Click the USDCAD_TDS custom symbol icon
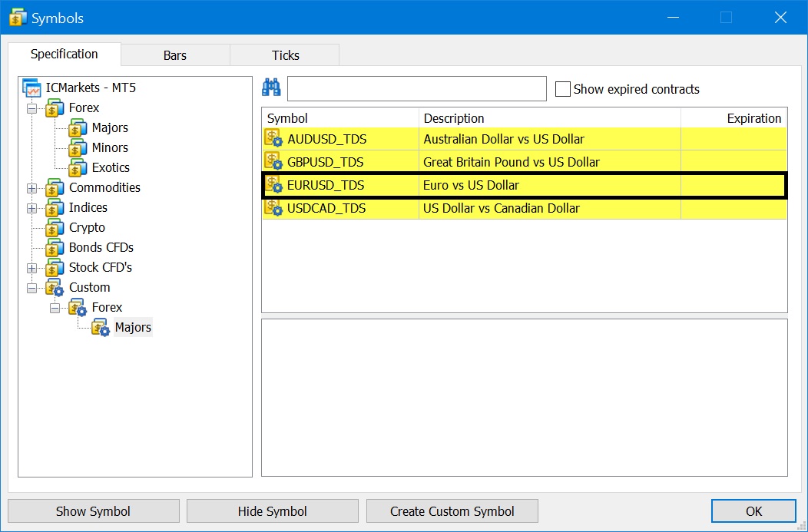This screenshot has width=808, height=532. click(273, 207)
